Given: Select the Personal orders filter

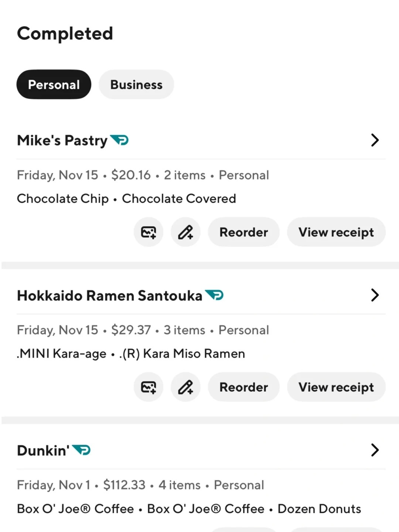Looking at the screenshot, I should point(54,85).
